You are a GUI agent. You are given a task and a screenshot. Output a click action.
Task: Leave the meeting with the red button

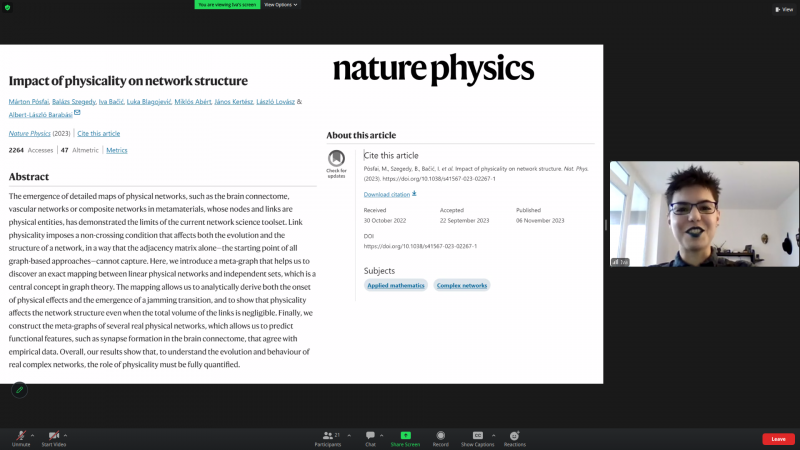click(778, 439)
